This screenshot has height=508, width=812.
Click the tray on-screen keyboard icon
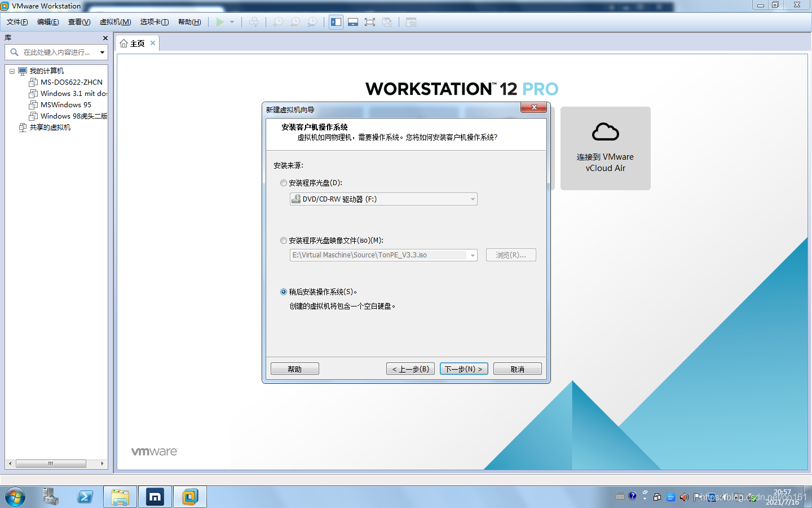click(620, 497)
